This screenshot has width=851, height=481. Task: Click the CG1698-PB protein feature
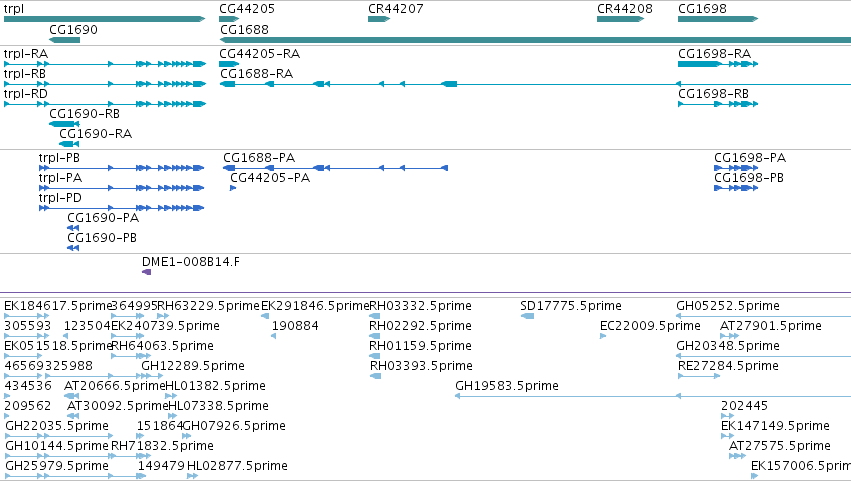(x=736, y=188)
